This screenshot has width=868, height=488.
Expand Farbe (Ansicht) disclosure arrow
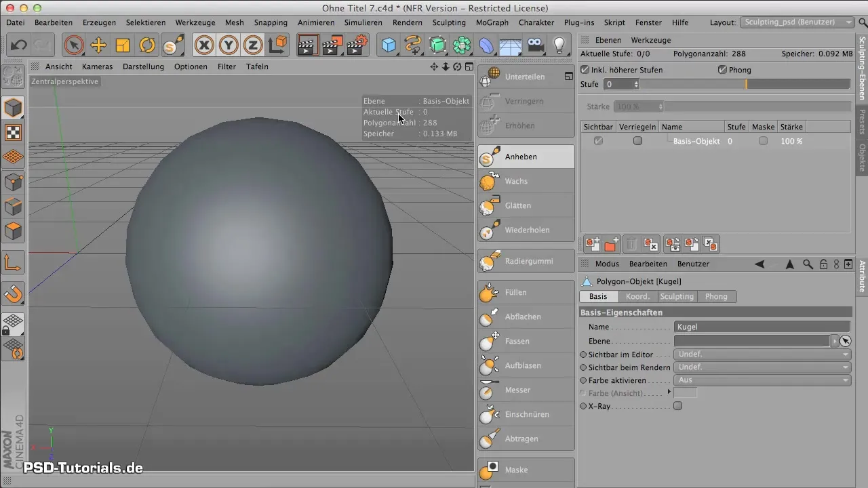[669, 392]
